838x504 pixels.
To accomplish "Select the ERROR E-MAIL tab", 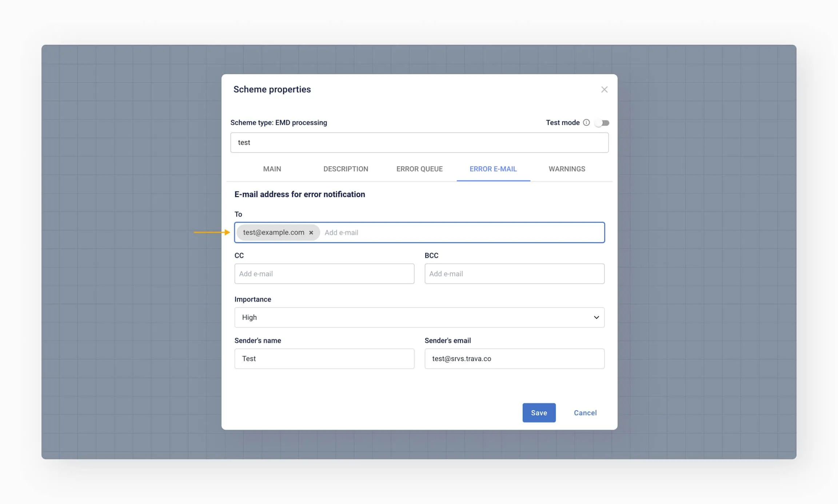I will [x=493, y=169].
